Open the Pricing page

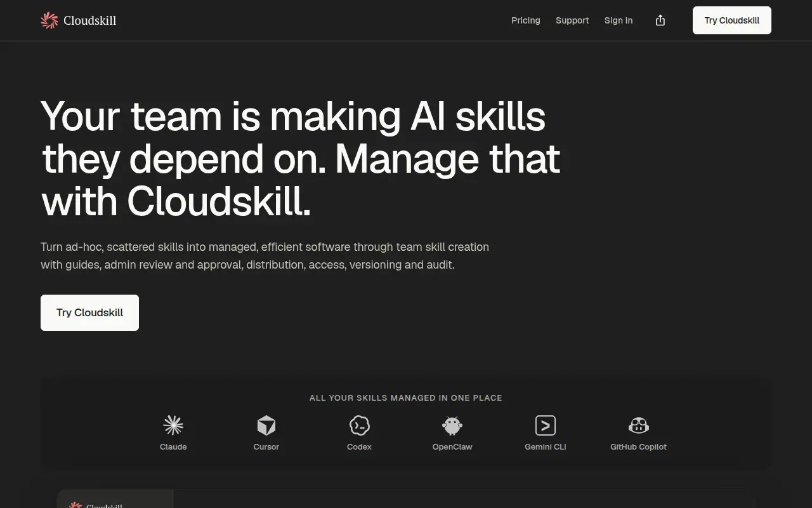[526, 20]
